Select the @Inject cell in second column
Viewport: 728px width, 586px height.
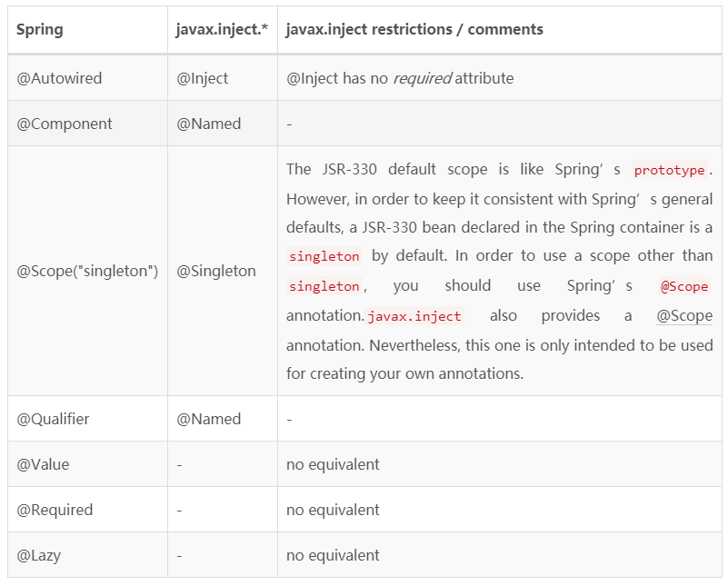pyautogui.click(x=203, y=78)
